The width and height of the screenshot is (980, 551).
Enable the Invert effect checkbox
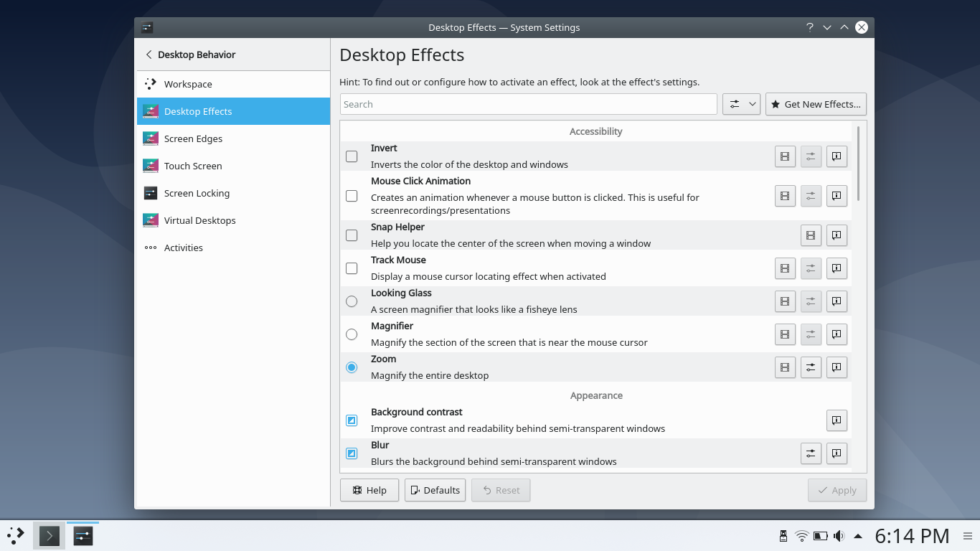[352, 156]
